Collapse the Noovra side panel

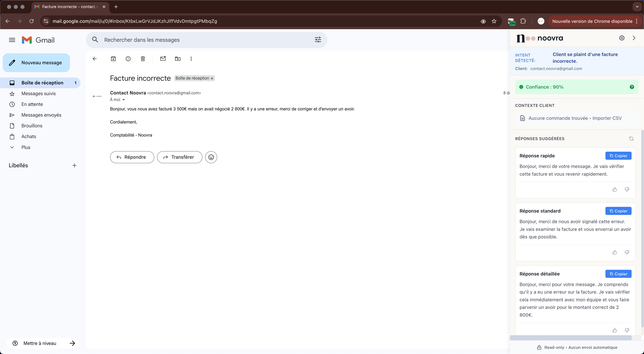click(x=634, y=38)
